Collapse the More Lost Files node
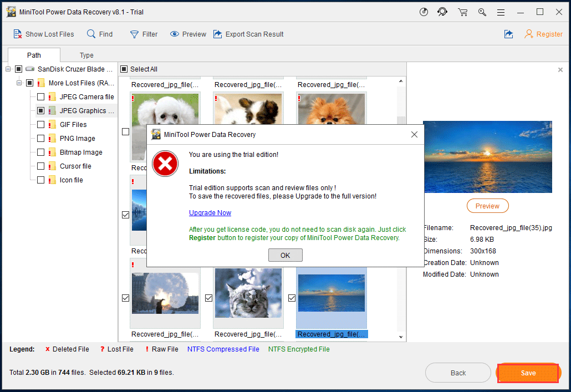The image size is (571, 392). click(19, 83)
